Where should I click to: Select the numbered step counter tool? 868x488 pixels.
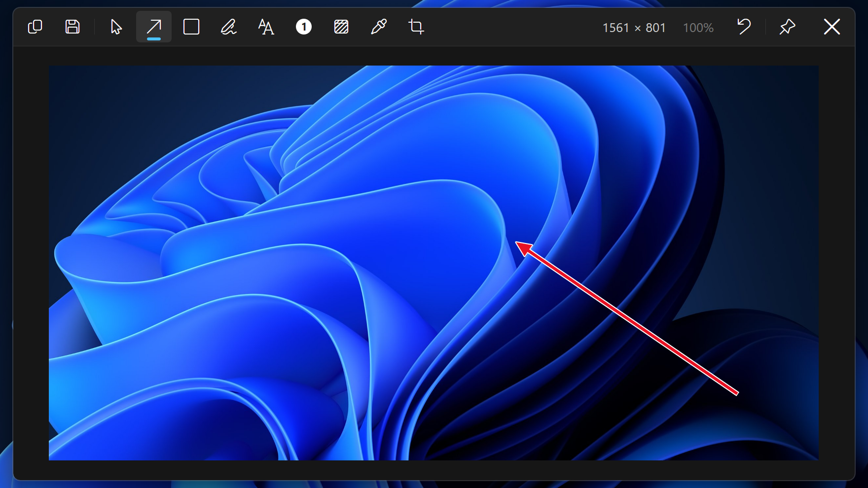tap(304, 27)
